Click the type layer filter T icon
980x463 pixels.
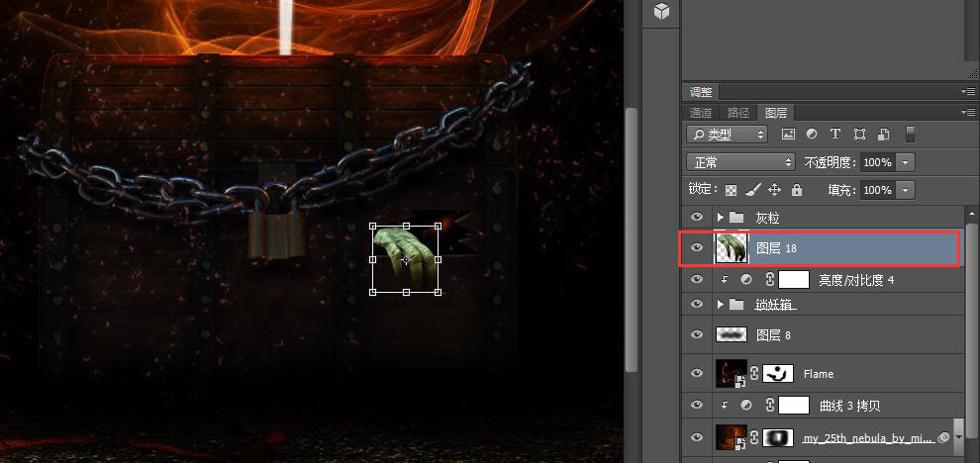click(x=835, y=134)
